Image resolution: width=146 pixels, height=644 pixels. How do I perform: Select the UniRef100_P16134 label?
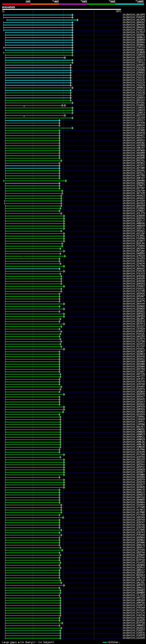tap(134, 85)
